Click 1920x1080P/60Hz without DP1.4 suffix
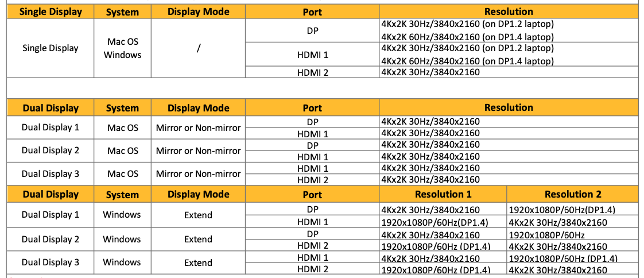 tap(546, 235)
